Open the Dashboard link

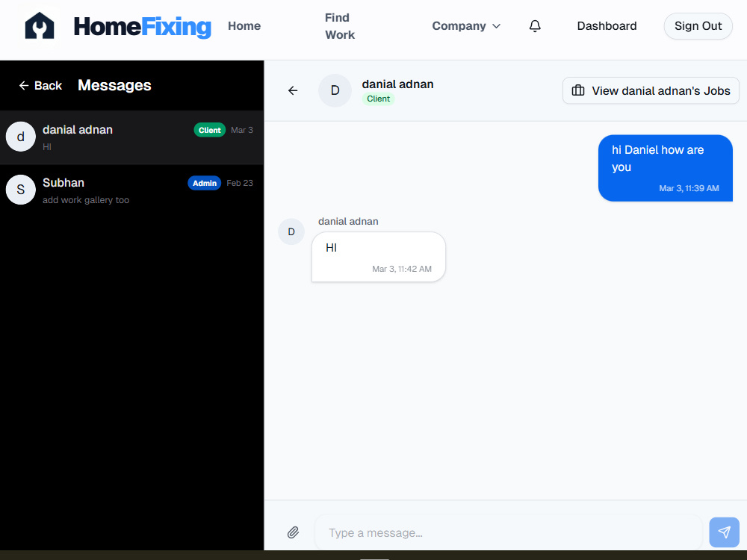click(x=607, y=26)
